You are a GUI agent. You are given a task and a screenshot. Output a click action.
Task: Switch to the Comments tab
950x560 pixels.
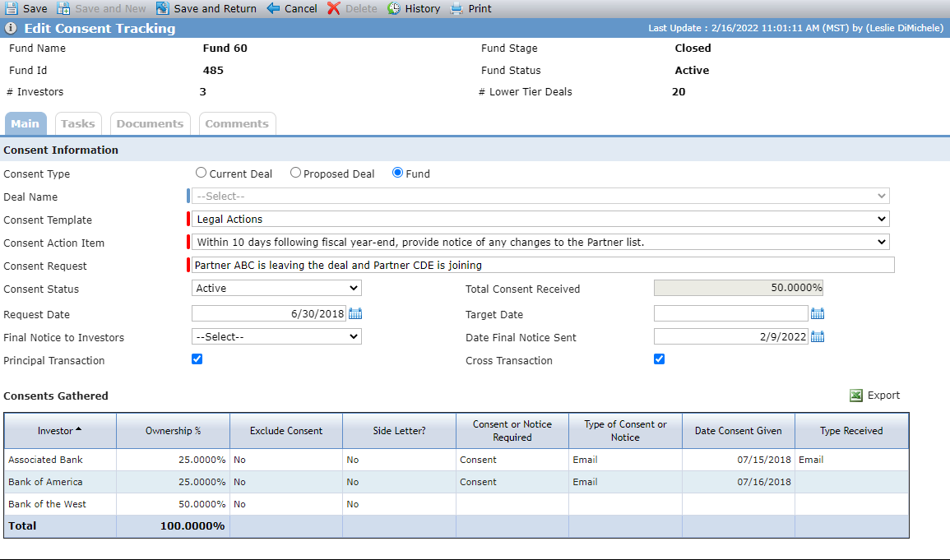coord(237,123)
